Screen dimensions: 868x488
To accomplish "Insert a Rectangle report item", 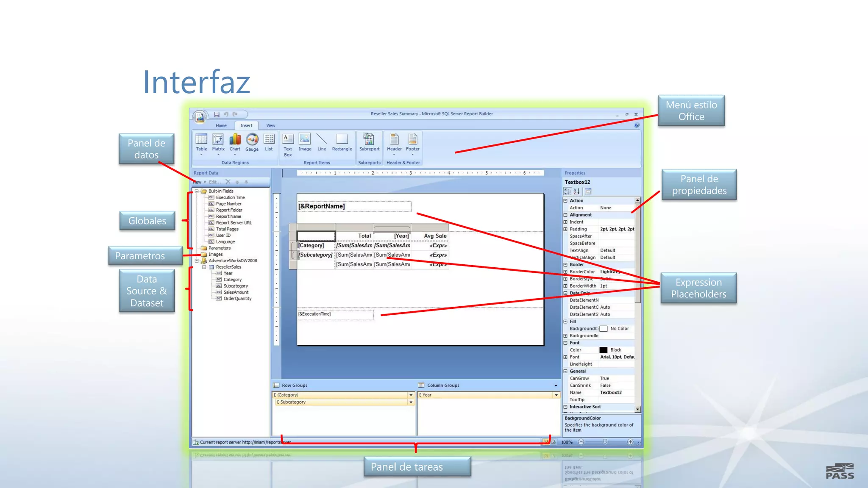I will click(x=342, y=142).
